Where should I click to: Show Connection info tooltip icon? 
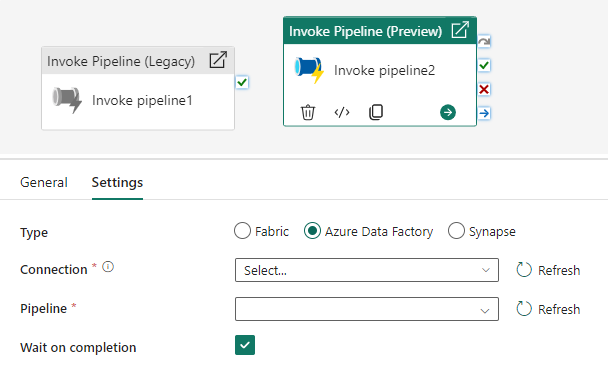pos(108,267)
